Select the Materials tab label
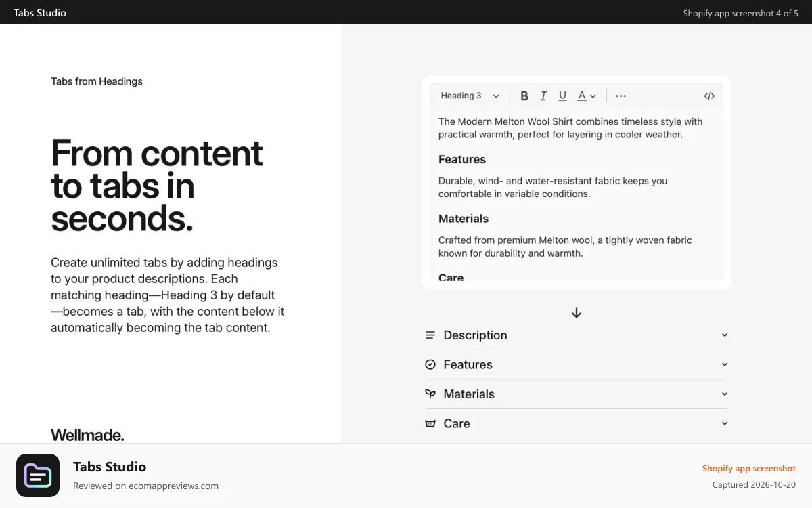The width and height of the screenshot is (812, 508). pos(469,394)
